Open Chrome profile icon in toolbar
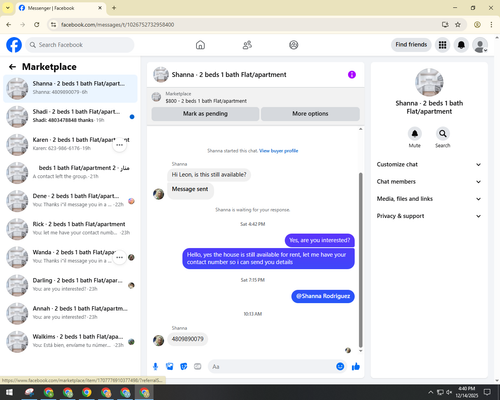Image resolution: width=500 pixels, height=400 pixels. 477,25
